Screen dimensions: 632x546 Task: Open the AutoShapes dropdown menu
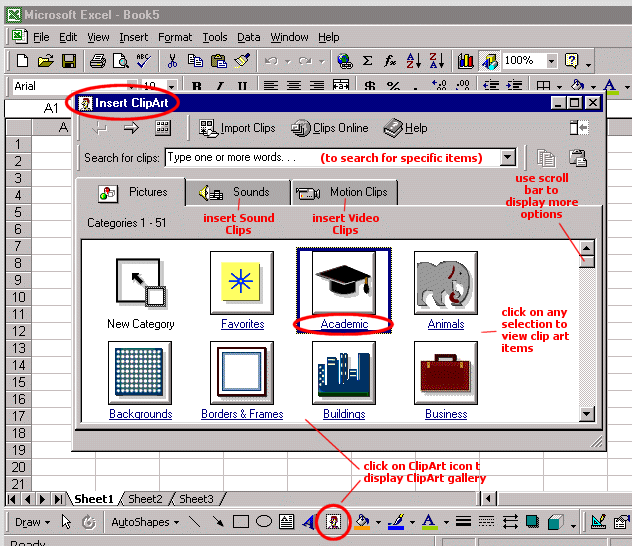145,521
